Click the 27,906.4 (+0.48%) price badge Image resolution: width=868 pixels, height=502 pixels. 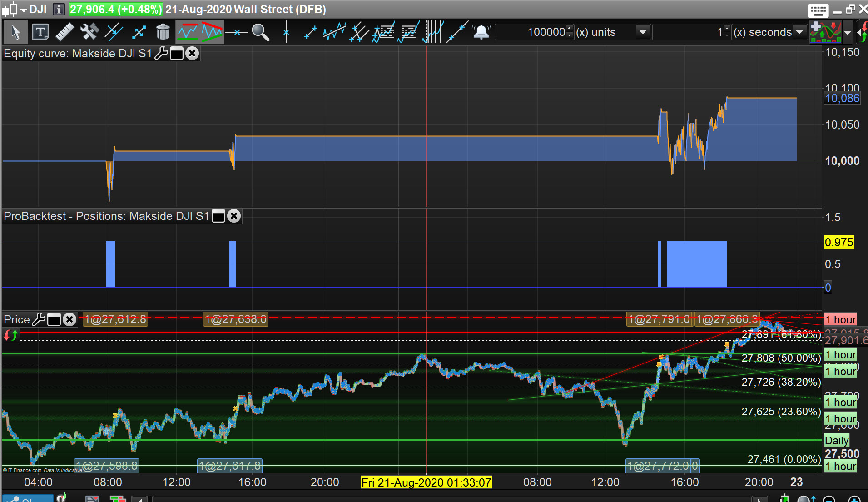click(x=115, y=9)
